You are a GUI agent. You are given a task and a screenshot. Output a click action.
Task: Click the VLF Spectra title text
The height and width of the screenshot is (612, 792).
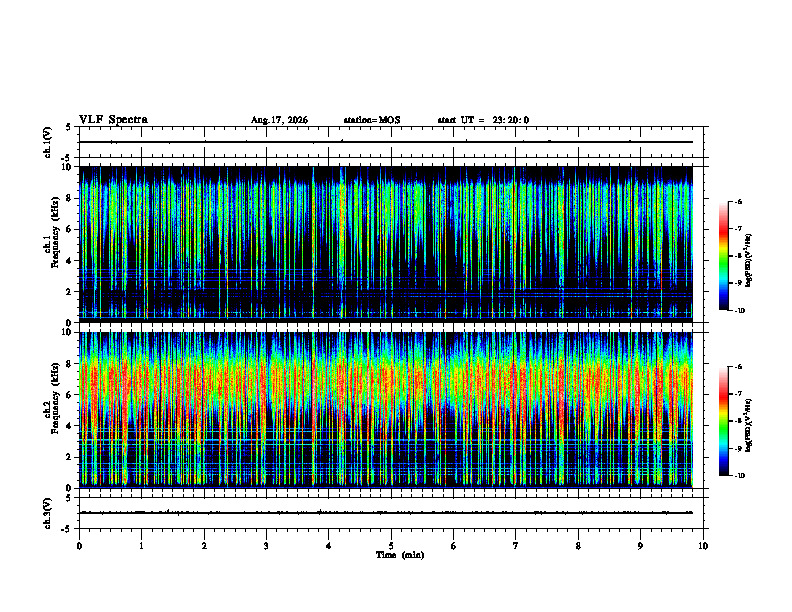pyautogui.click(x=113, y=120)
